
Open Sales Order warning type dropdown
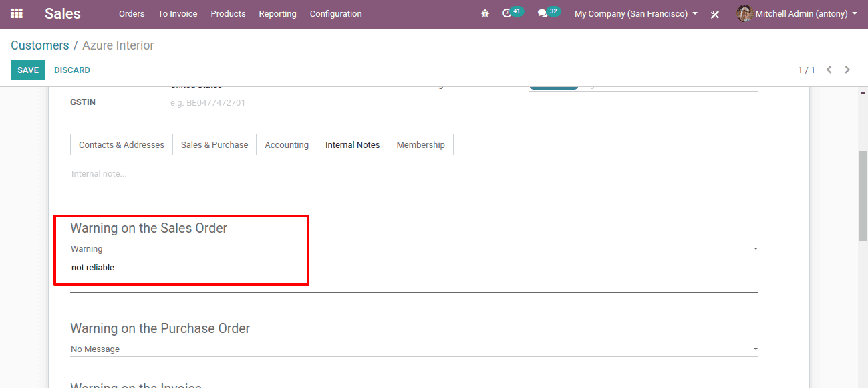point(414,249)
